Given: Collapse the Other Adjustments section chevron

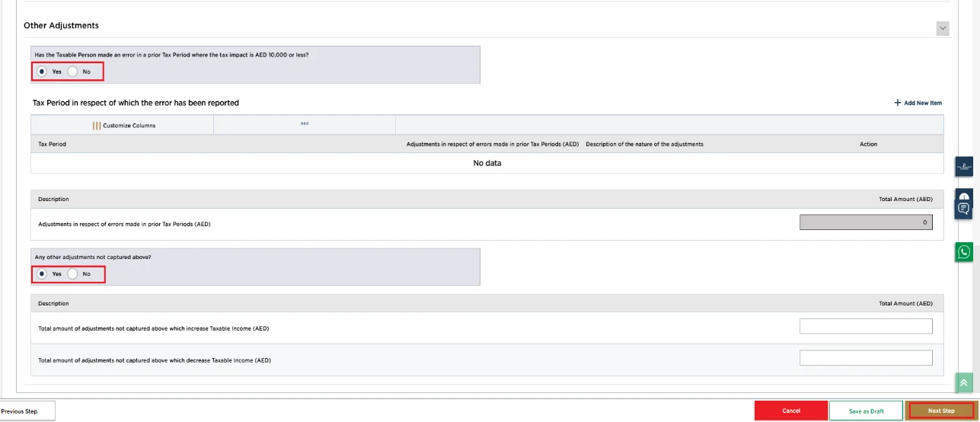Looking at the screenshot, I should (943, 28).
